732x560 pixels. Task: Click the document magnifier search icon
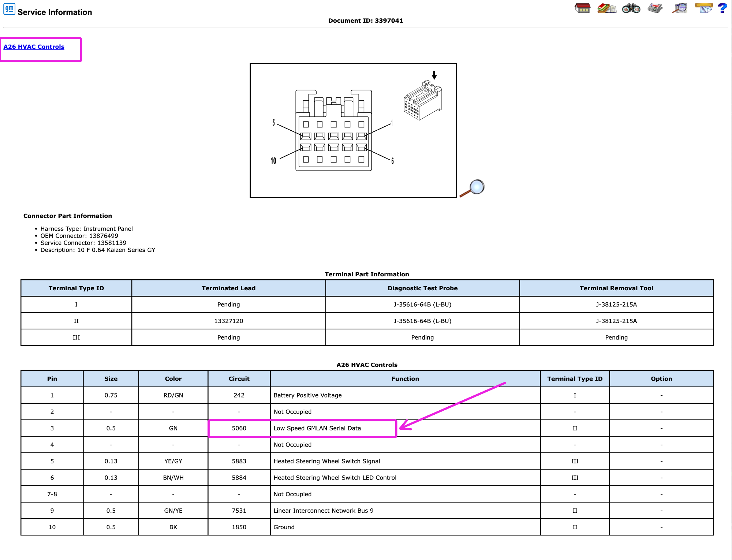click(x=680, y=8)
